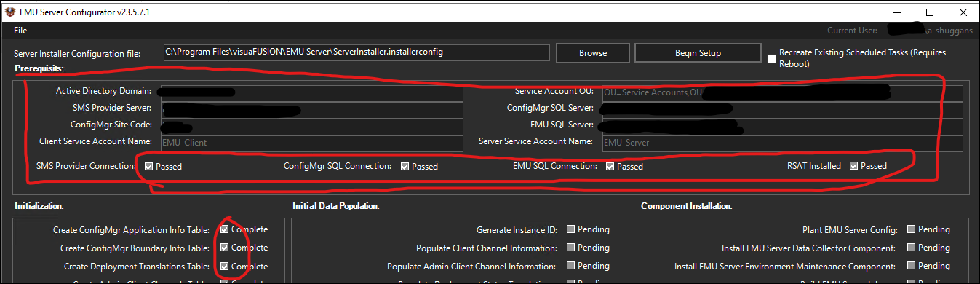Screen dimensions: 980x284
Task: Toggle Populate Admin Client Channel Information checkbox
Action: pos(571,267)
